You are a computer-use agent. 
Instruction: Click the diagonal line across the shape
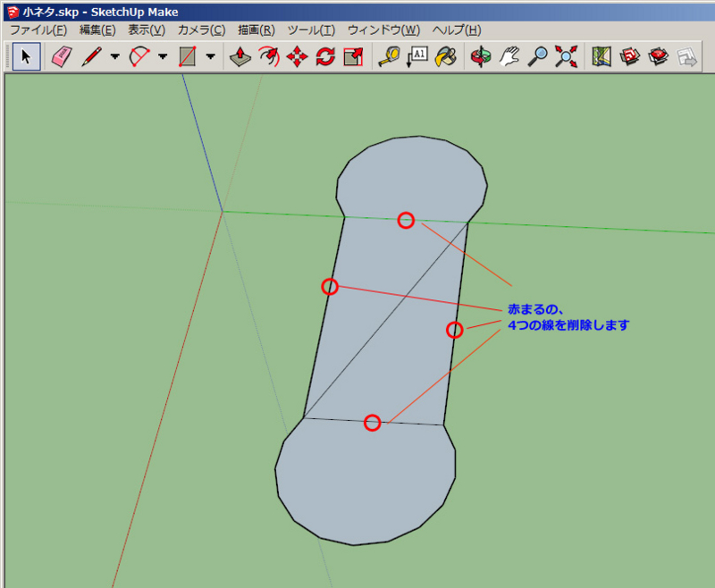[386, 321]
